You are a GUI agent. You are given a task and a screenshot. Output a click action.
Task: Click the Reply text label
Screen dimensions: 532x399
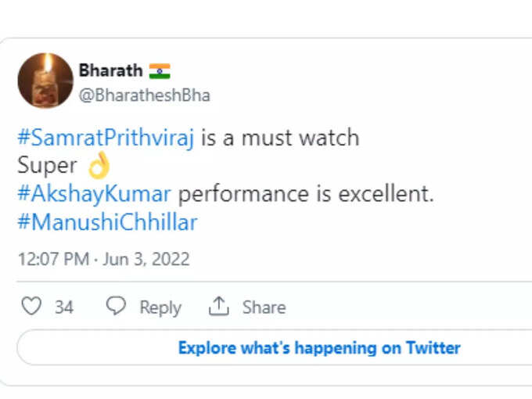(x=160, y=307)
